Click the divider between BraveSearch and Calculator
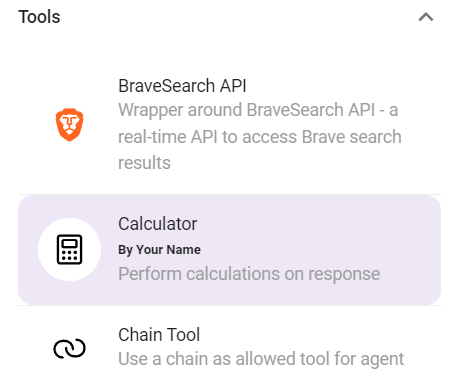 pyautogui.click(x=229, y=194)
